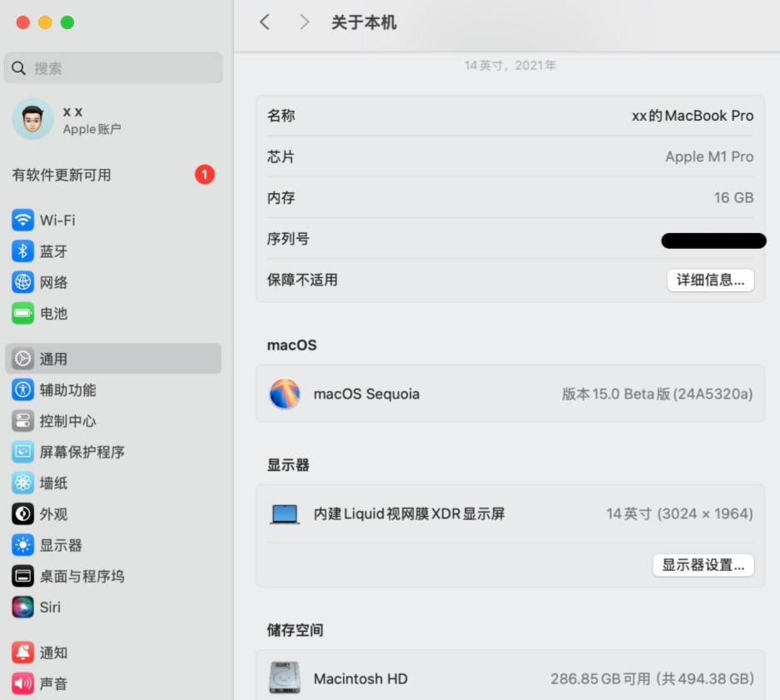Select the Macintosh HD storage drive icon
Viewport: 780px width, 700px height.
pyautogui.click(x=286, y=678)
